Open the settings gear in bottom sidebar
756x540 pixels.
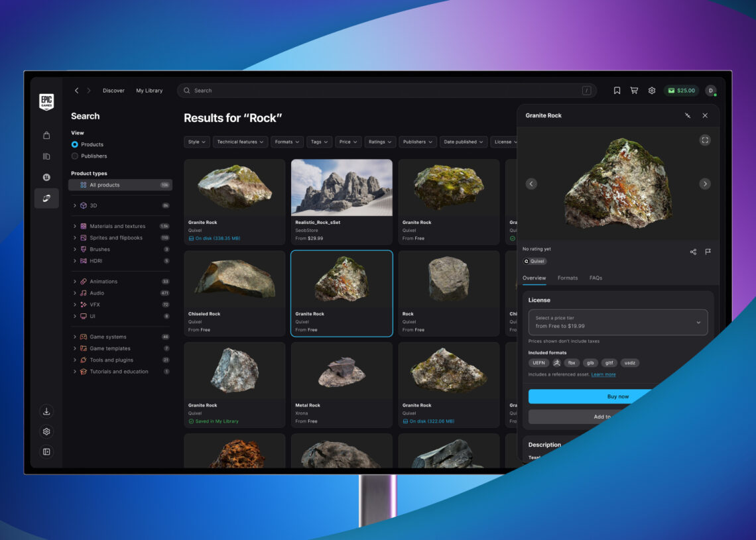pos(46,431)
